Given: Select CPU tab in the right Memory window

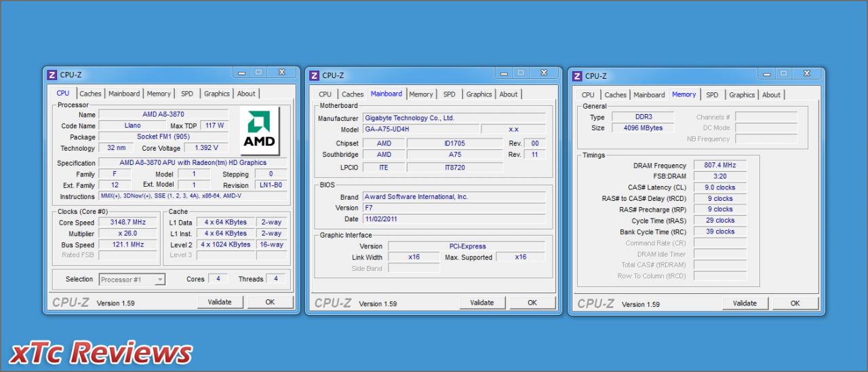Looking at the screenshot, I should 588,95.
